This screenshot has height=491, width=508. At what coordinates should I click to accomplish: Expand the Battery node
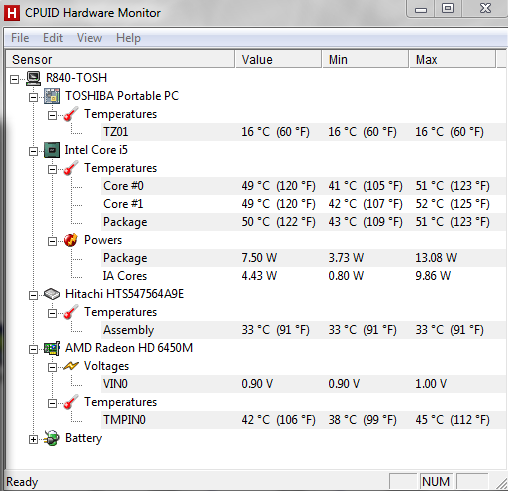33,440
